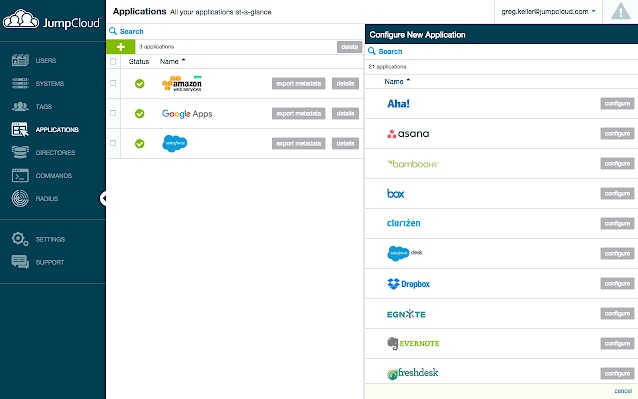Screen dimensions: 638x399
Task: Click the Aha! application logo
Action: (398, 104)
